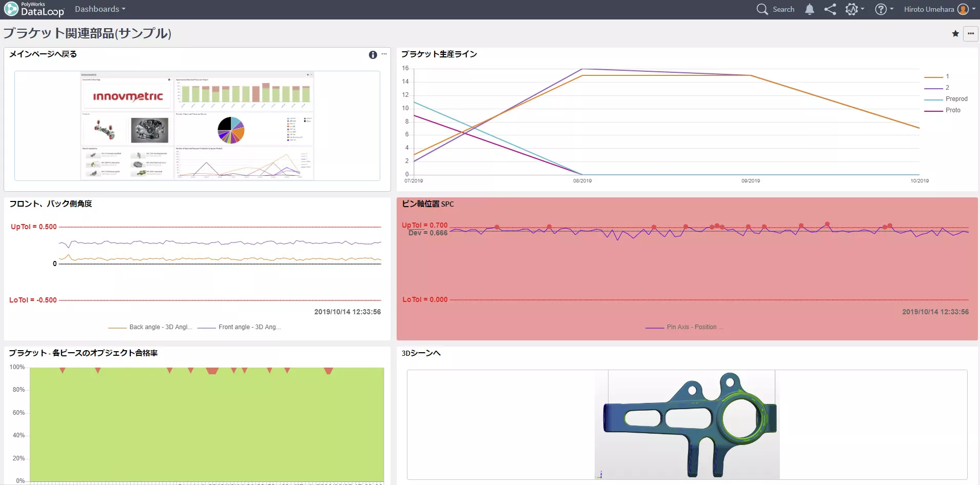This screenshot has width=980, height=485.
Task: Open the Search magnifier icon
Action: (x=762, y=9)
